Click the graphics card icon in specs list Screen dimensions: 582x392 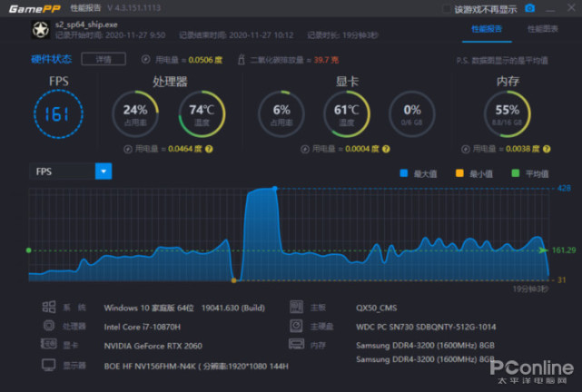49,344
